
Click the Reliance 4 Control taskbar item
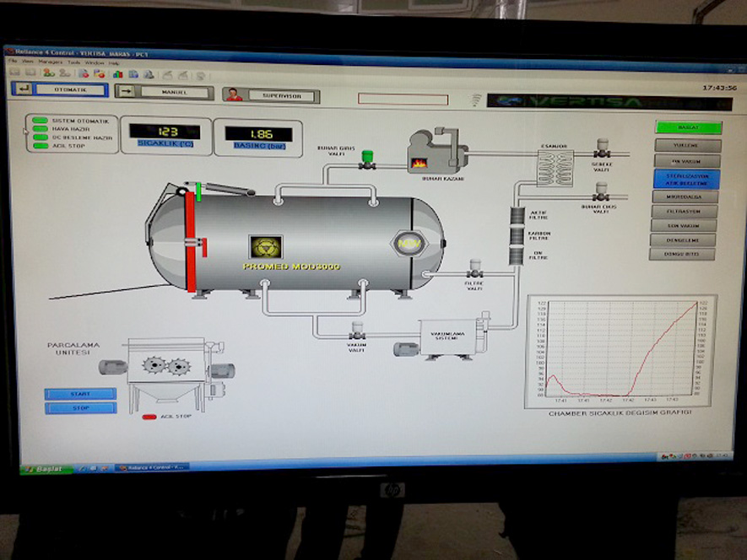(x=152, y=467)
